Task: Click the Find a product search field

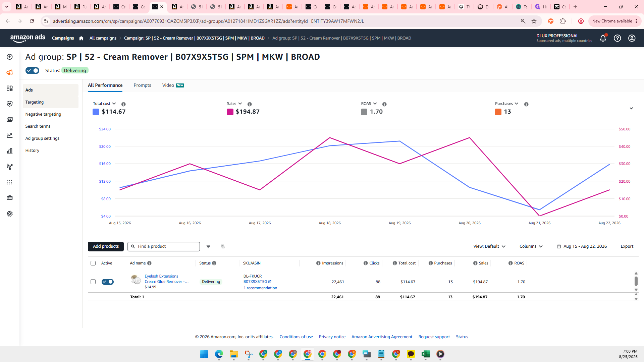Action: tap(164, 246)
